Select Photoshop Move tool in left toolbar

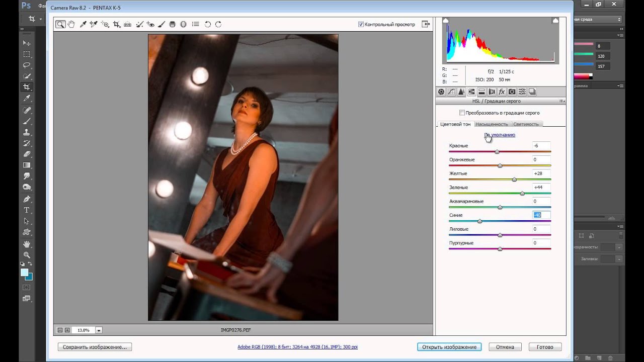click(x=27, y=43)
